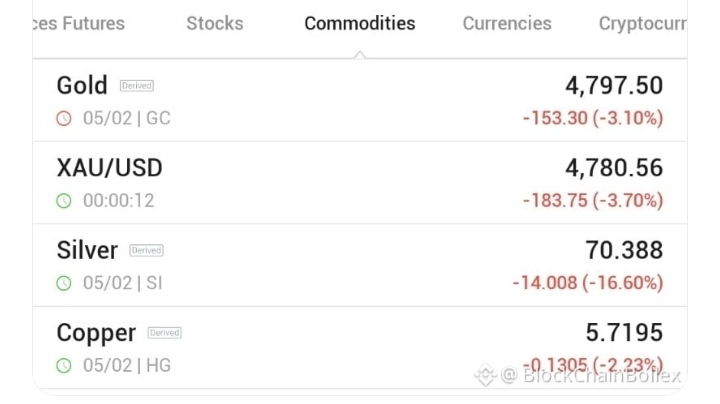Click the green clock icon under Silver
720x404 pixels.
(65, 283)
